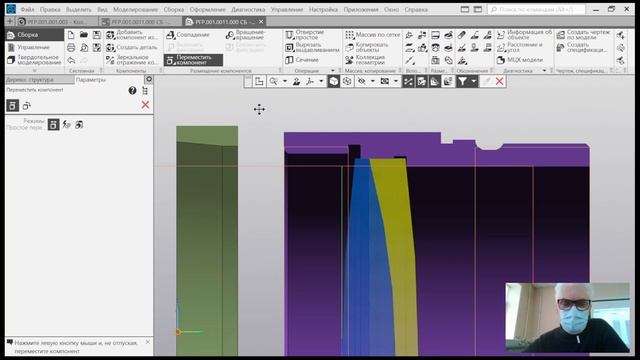Cancel move command with red X in panel

(x=145, y=105)
